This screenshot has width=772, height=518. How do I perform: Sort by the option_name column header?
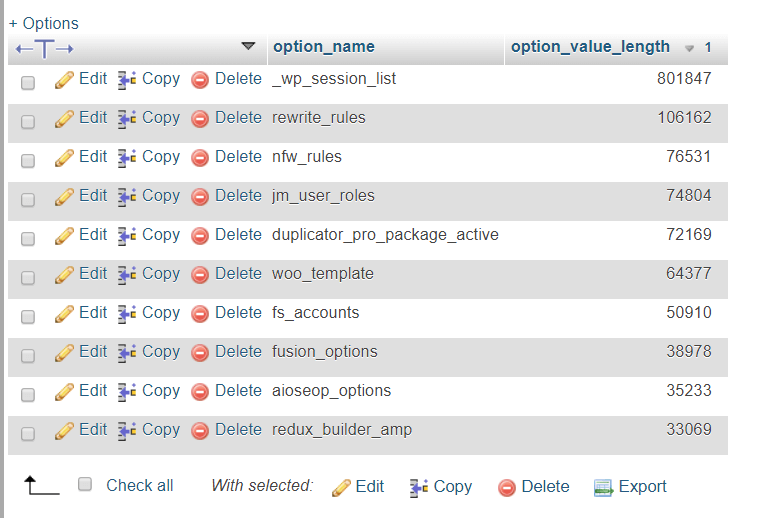323,46
